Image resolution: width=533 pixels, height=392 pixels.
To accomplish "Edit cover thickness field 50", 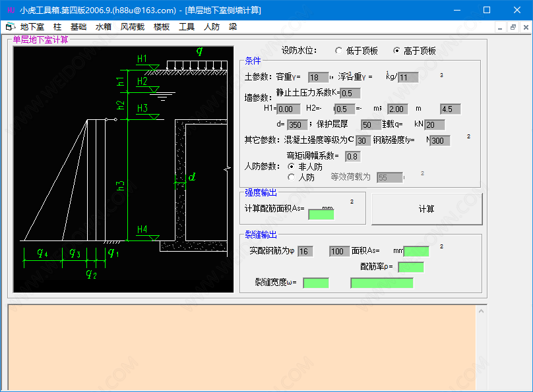I will tap(371, 125).
